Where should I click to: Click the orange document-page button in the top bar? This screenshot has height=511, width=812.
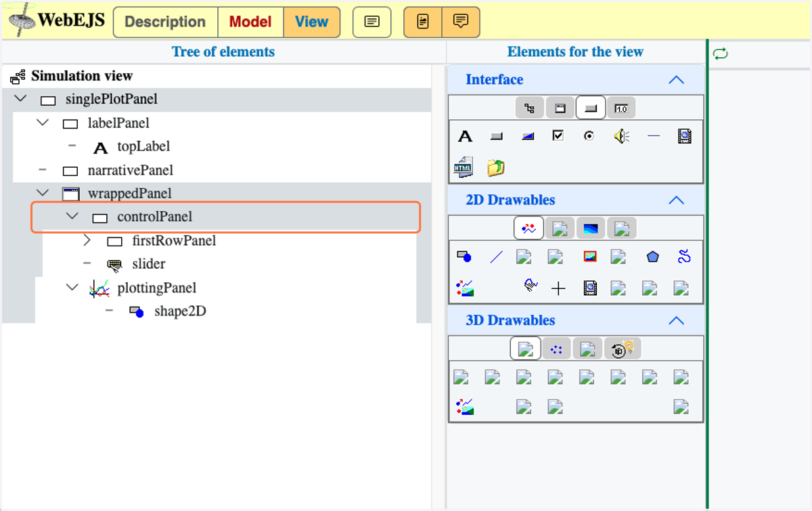[423, 22]
